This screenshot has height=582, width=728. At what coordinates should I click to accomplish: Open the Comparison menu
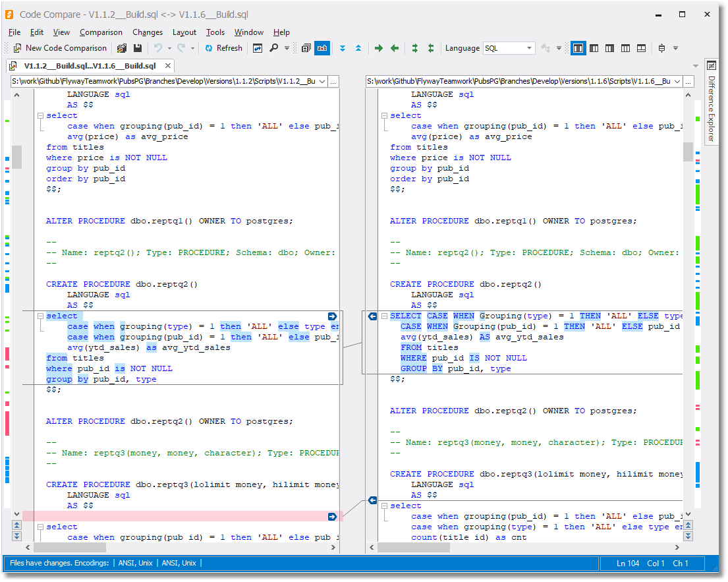101,32
